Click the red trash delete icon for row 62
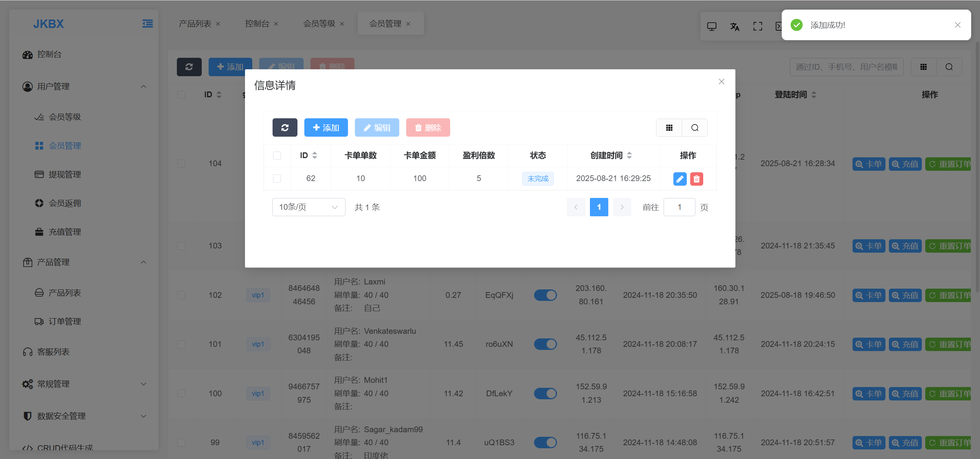The height and width of the screenshot is (459, 980). click(696, 179)
